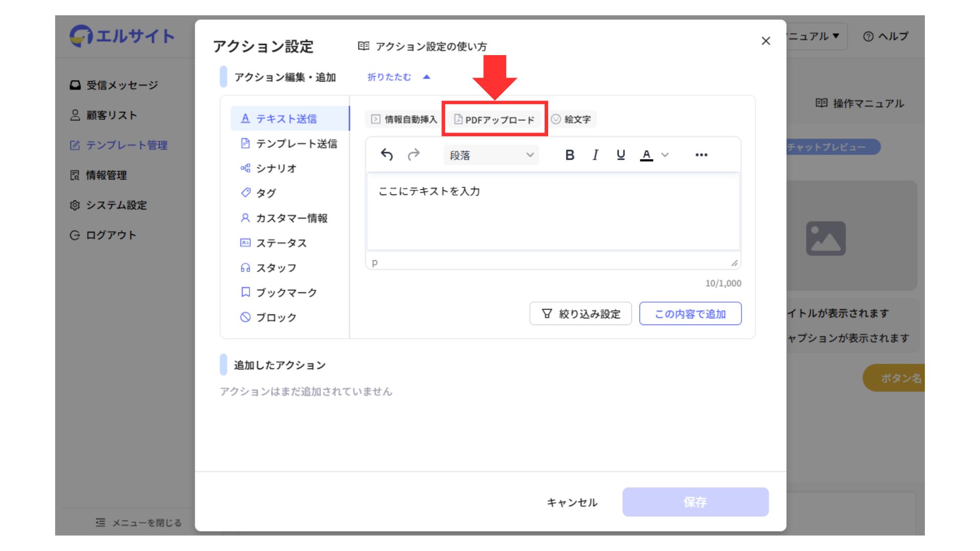The width and height of the screenshot is (980, 551).
Task: Toggle italic formatting
Action: coord(595,155)
